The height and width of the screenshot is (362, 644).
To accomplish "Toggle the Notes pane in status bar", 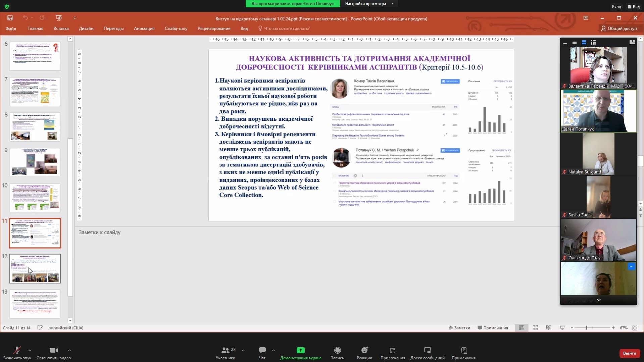I will tap(459, 328).
